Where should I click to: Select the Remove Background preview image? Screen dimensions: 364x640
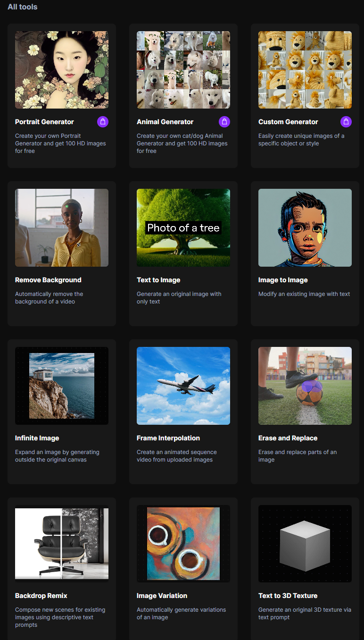click(x=62, y=228)
